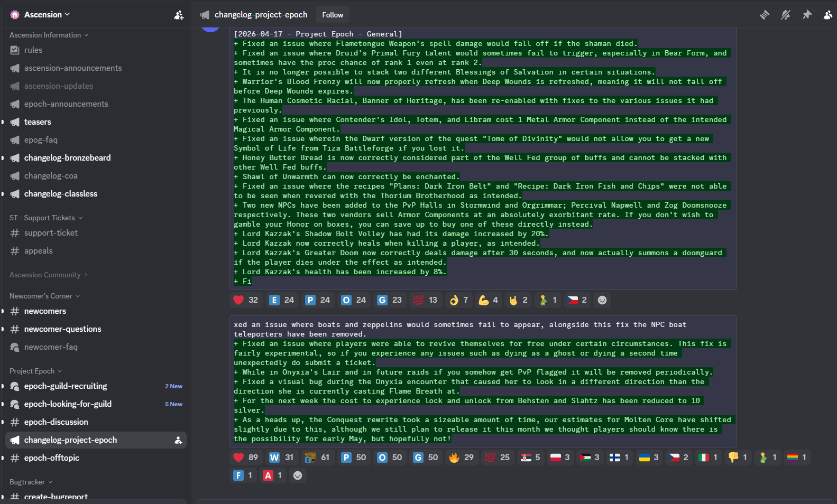This screenshot has height=504, width=837.
Task: Click the Serbian flag reaction showing 5
Action: point(530,458)
